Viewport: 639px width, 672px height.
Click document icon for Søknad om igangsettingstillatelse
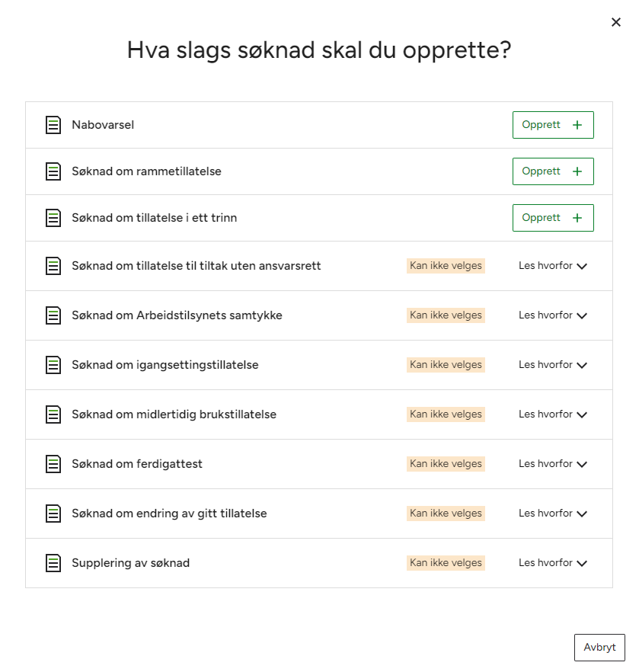[x=53, y=365]
